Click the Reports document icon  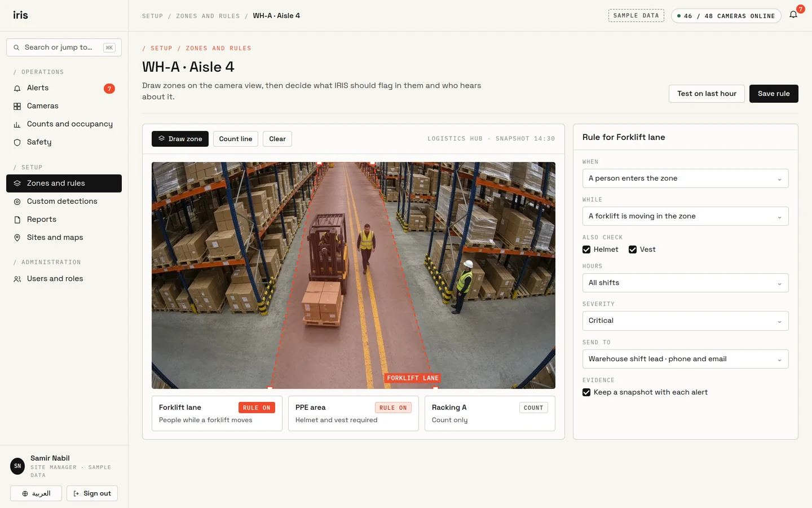17,220
